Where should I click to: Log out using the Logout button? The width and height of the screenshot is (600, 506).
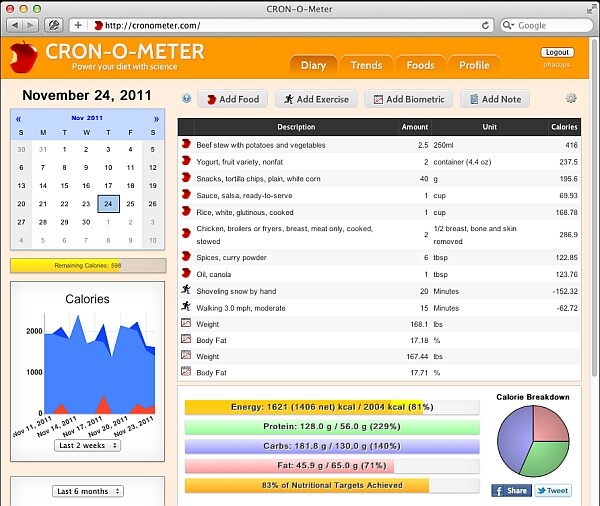coord(557,52)
